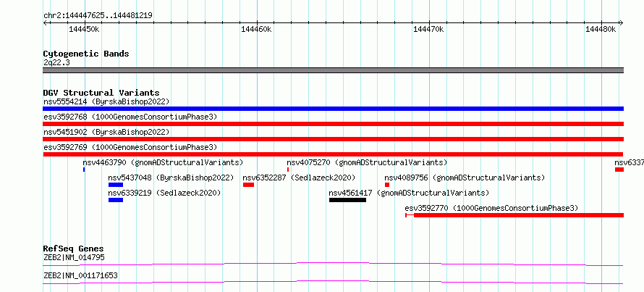Click the ZEB2|NM_001171653 gene label
The width and height of the screenshot is (644, 292).
pos(80,275)
